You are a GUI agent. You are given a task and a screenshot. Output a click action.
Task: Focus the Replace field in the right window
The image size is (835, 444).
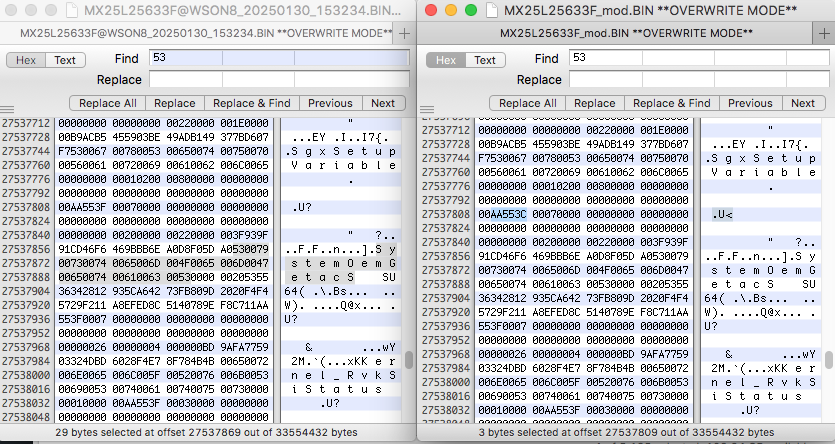pyautogui.click(x=699, y=79)
